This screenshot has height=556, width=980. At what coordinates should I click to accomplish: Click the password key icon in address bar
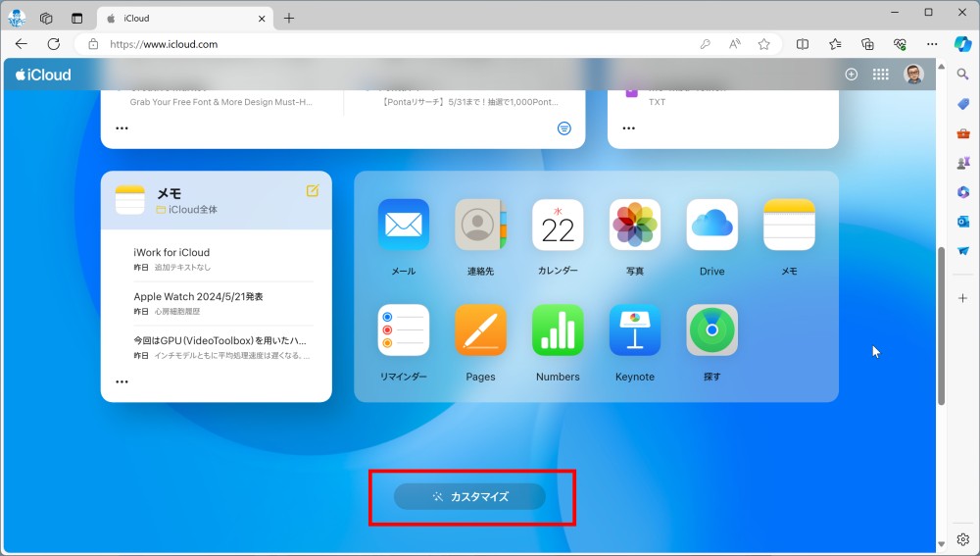[x=705, y=44]
